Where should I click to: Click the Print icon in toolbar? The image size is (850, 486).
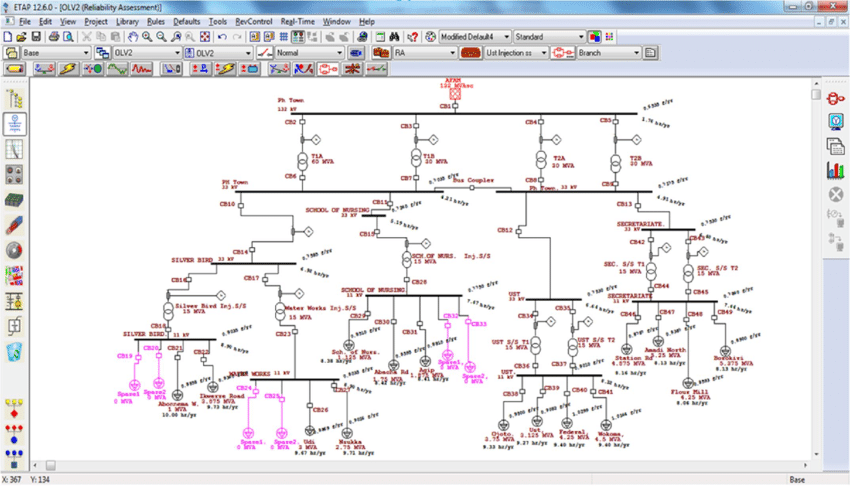pos(53,37)
